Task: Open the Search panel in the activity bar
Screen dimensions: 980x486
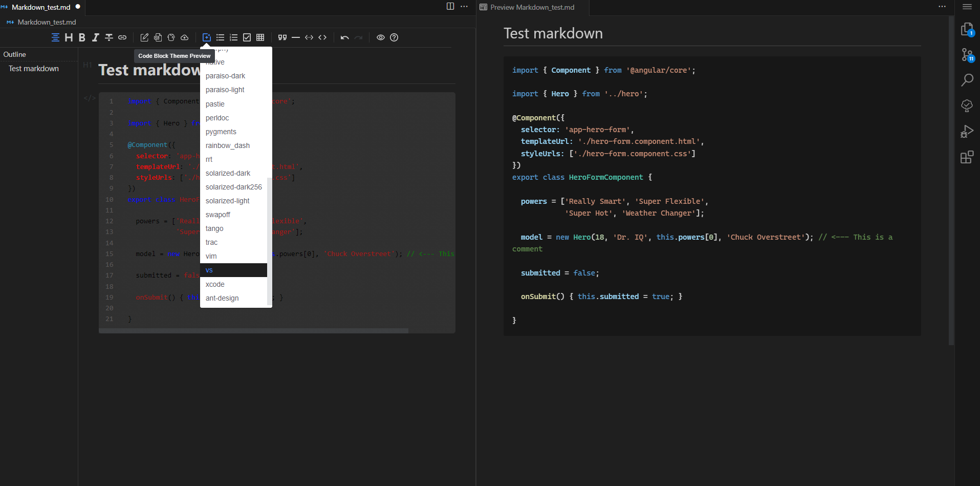Action: pyautogui.click(x=966, y=80)
